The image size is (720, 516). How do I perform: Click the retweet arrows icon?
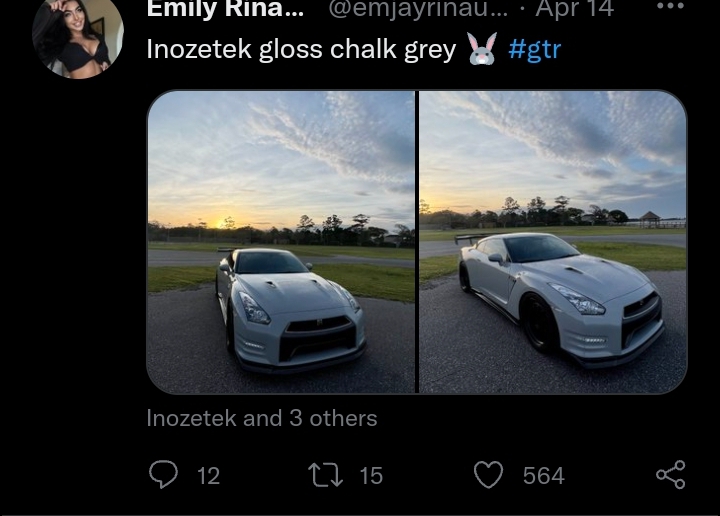[x=327, y=475]
